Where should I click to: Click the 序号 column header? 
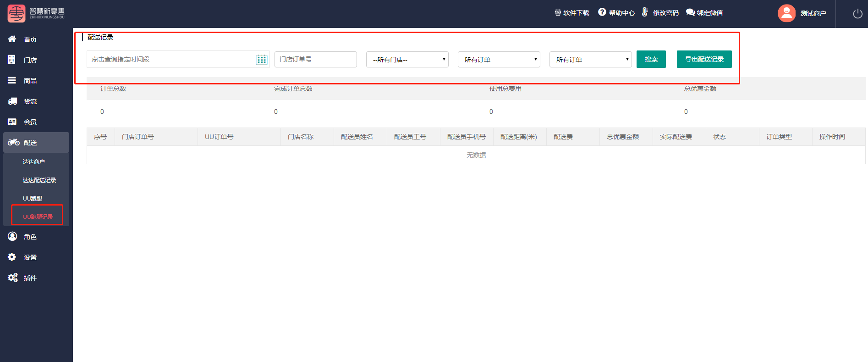point(100,137)
